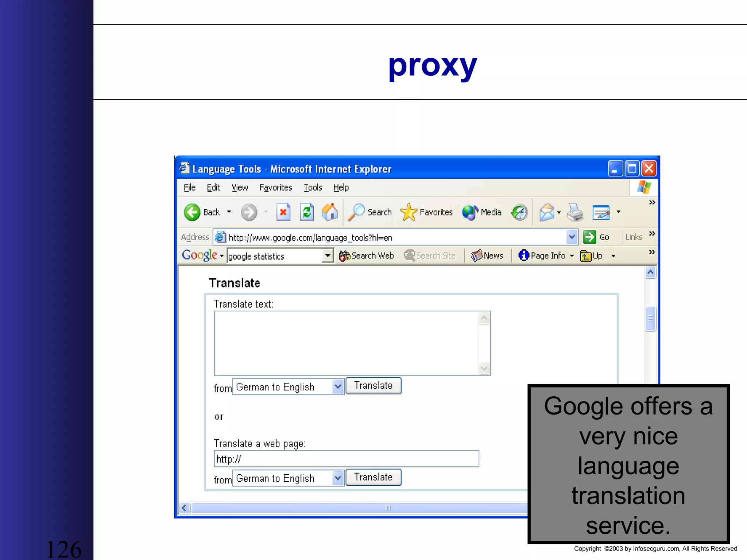The image size is (747, 560).
Task: Open the Google toolbar search history dropdown
Action: tap(328, 256)
